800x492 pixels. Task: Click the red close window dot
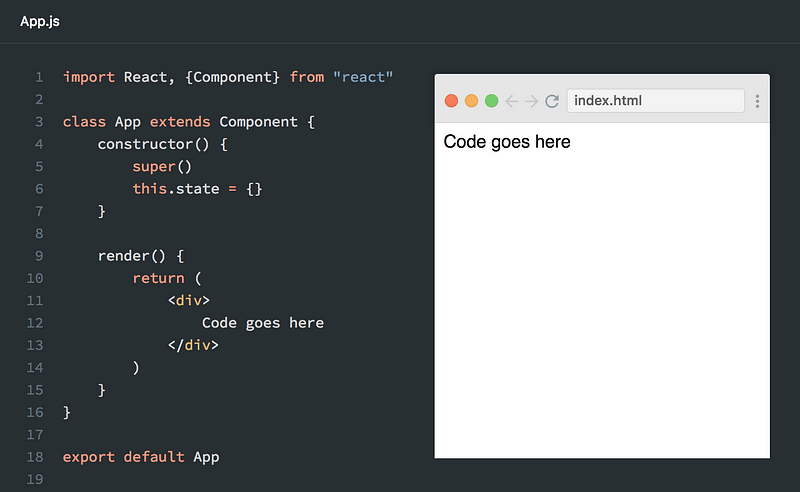tap(451, 101)
